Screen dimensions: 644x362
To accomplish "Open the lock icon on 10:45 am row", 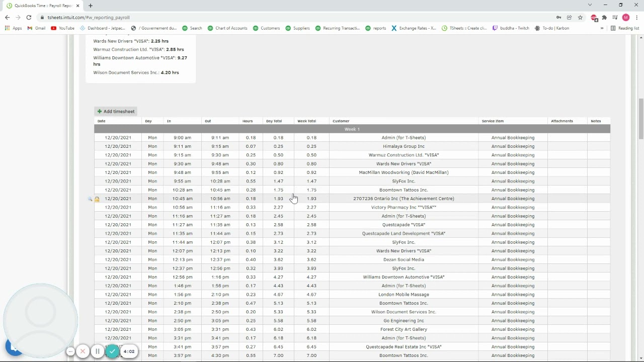I will click(x=97, y=199).
